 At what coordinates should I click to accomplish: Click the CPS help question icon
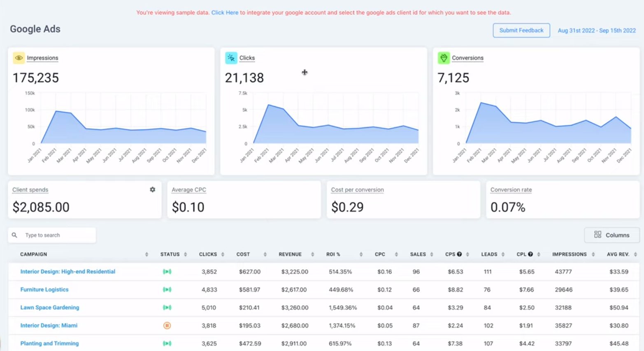[x=459, y=254]
